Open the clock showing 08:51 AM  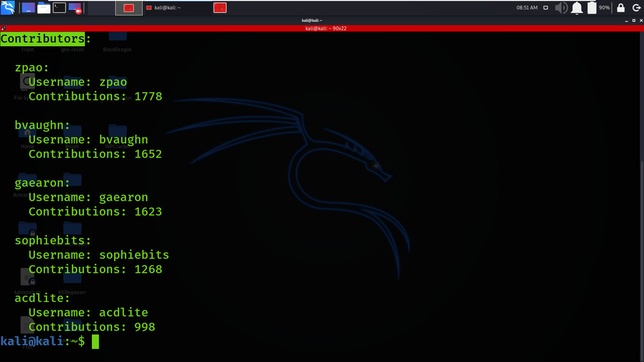coord(527,8)
